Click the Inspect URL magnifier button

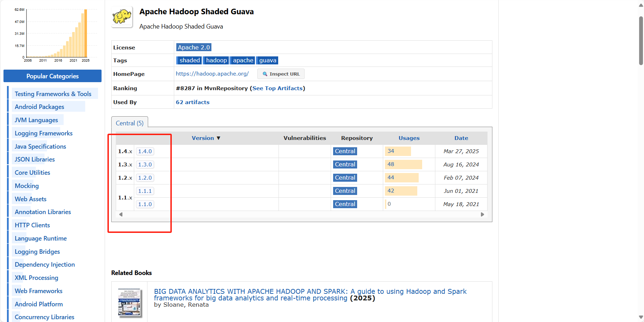pos(281,74)
